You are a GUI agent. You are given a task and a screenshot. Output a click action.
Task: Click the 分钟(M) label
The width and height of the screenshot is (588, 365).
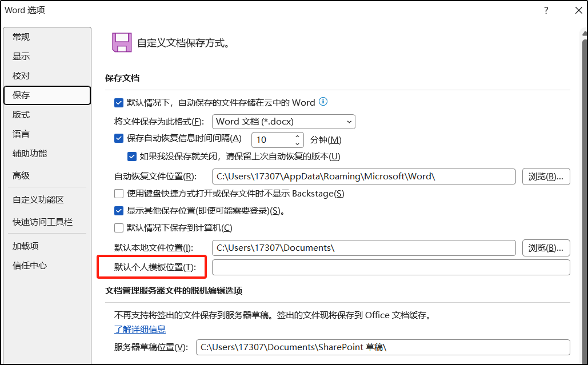(326, 140)
